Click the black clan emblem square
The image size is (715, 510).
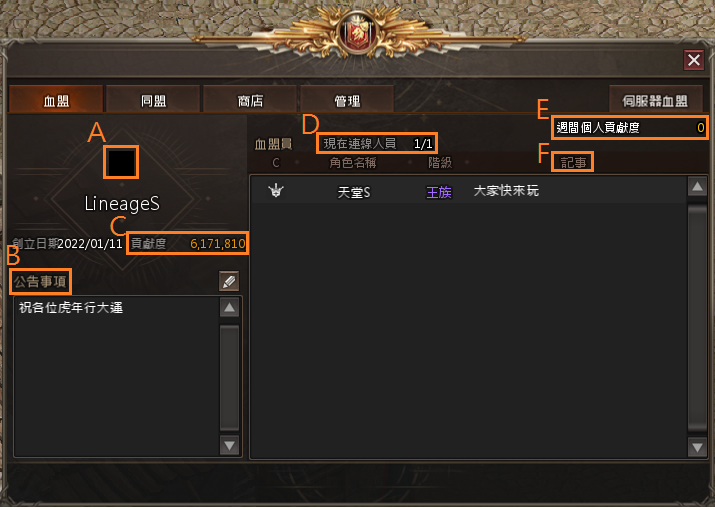[121, 162]
